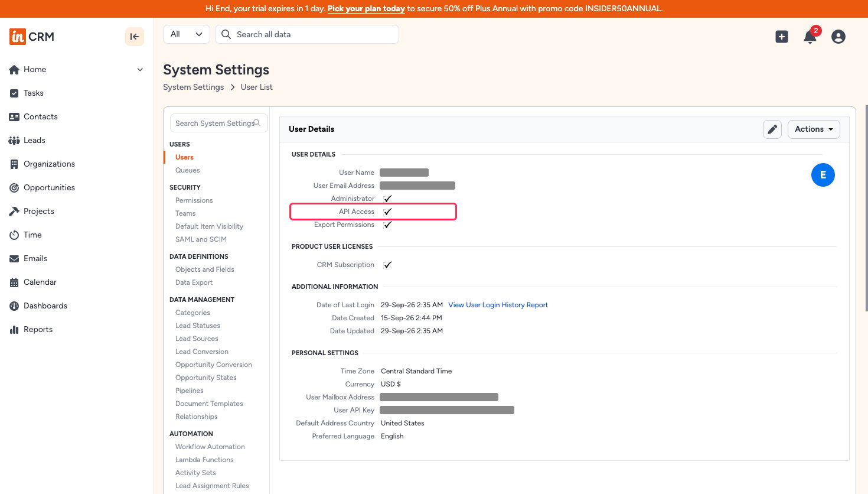Click the Time clock icon
The width and height of the screenshot is (868, 494).
[14, 235]
